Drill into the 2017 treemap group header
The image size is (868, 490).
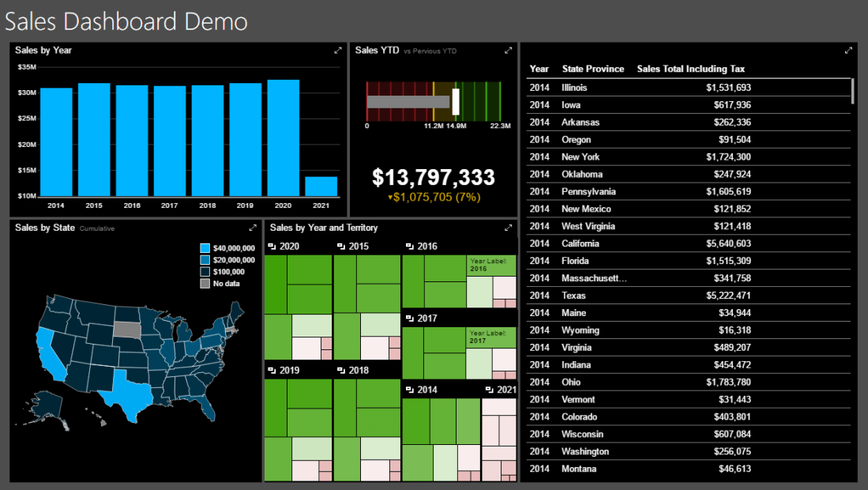(x=409, y=318)
